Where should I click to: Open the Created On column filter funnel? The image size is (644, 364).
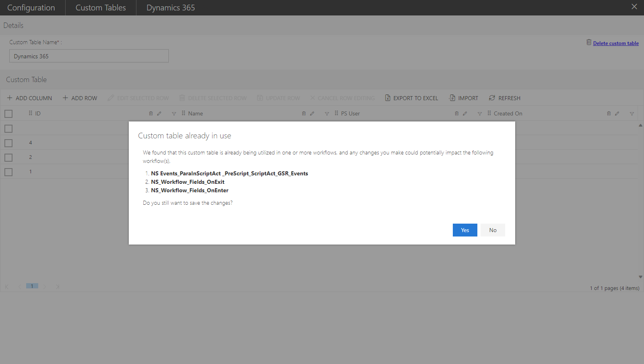tap(632, 114)
